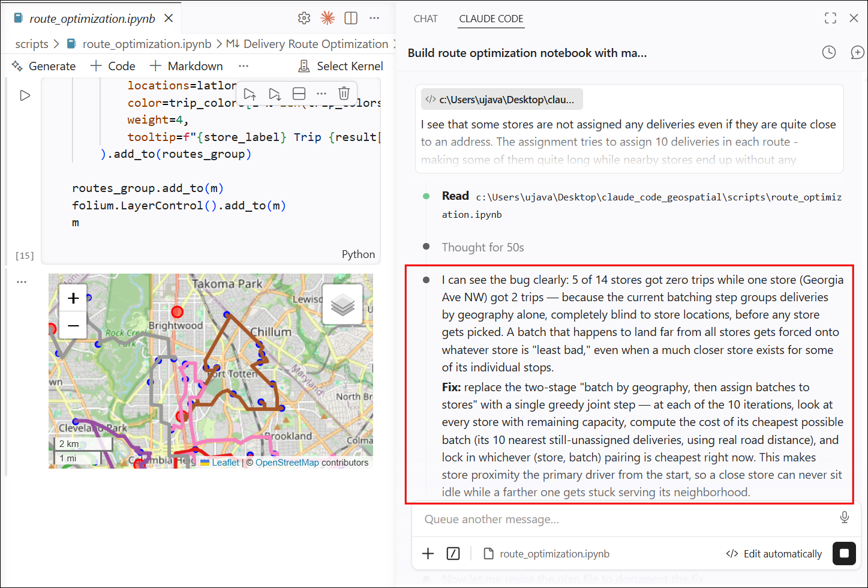
Task: Open cell output more actions ellipsis
Action: click(x=22, y=281)
